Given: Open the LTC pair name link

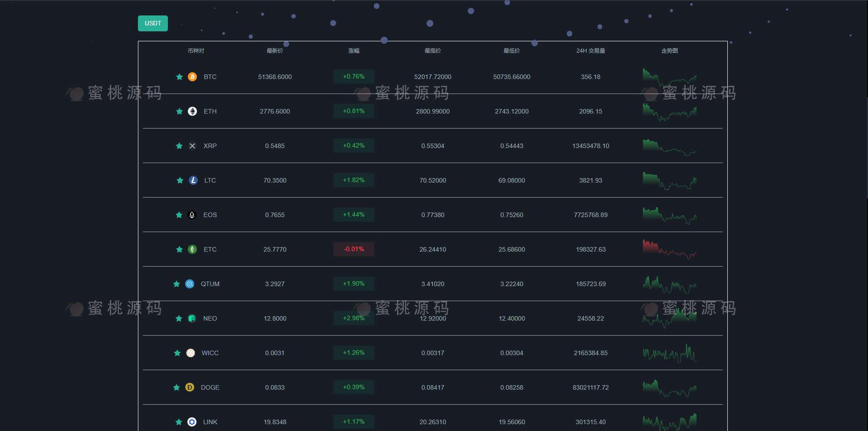Looking at the screenshot, I should pos(210,180).
